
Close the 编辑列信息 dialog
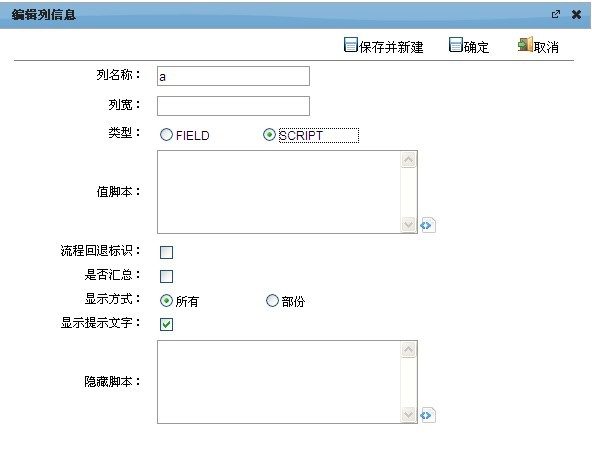576,14
